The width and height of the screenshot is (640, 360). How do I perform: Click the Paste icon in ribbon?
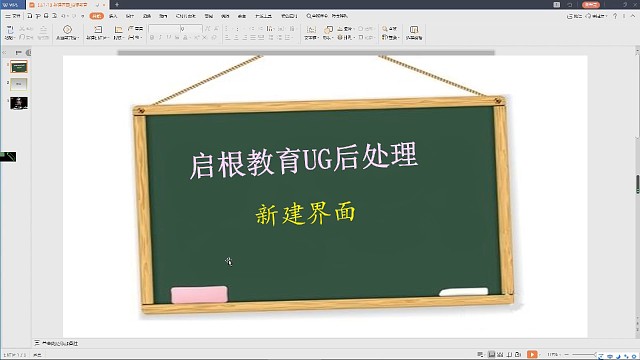tap(10, 29)
